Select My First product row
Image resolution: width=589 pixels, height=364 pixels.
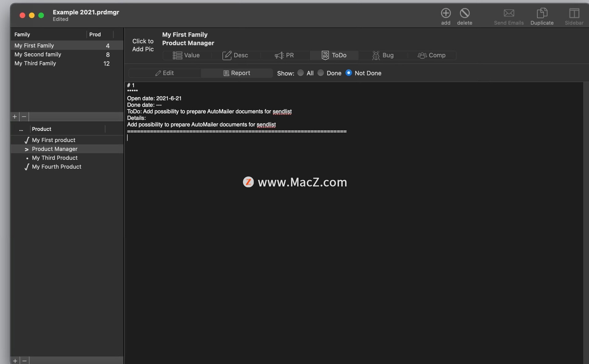67,140
